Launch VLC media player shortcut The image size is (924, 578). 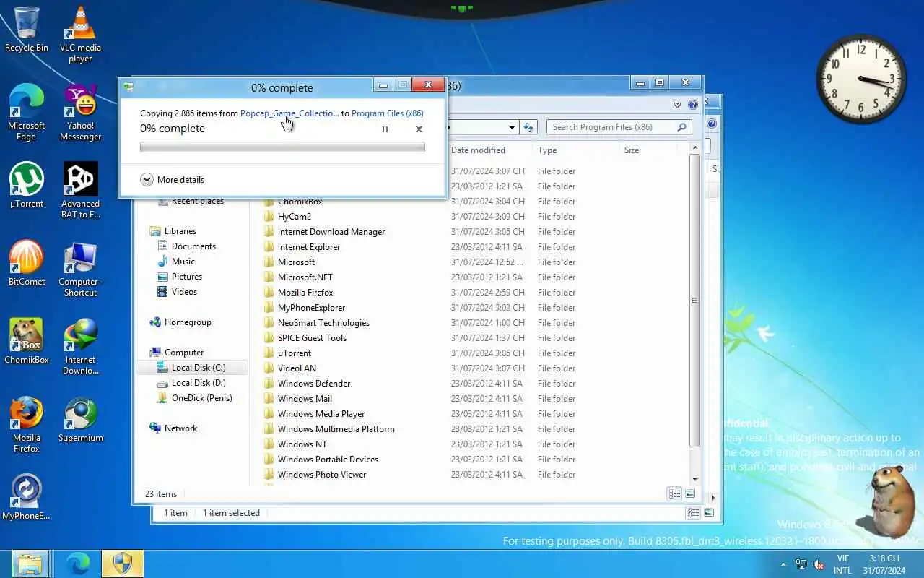pos(80,35)
